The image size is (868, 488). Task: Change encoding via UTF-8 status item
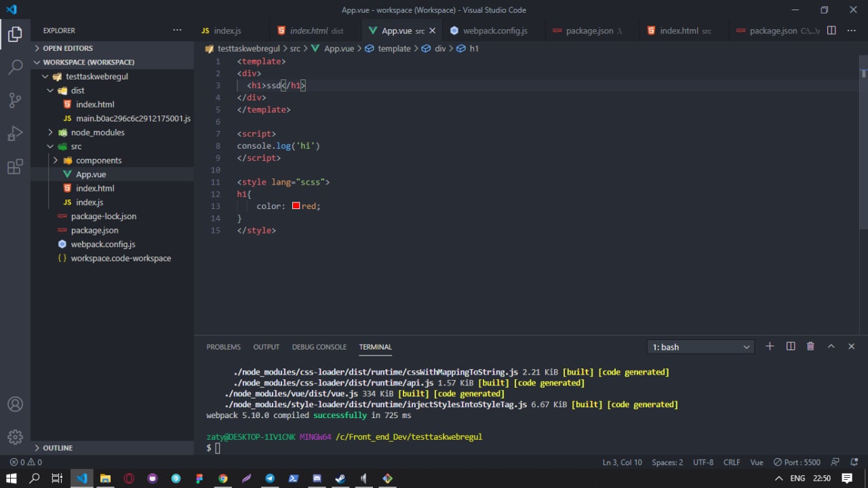tap(703, 462)
